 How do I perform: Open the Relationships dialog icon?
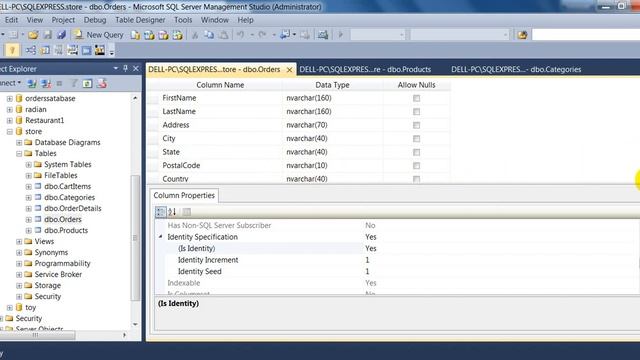tap(31, 50)
